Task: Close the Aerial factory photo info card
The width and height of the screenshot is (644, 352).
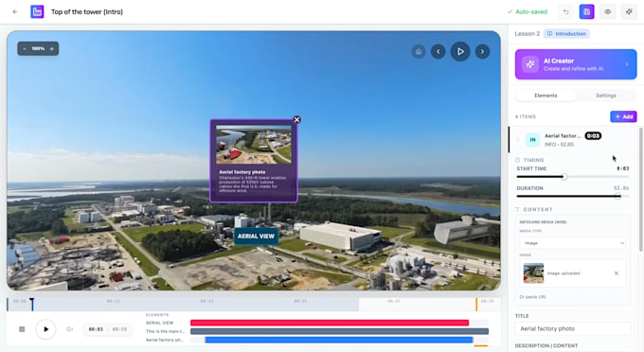Action: tap(297, 119)
